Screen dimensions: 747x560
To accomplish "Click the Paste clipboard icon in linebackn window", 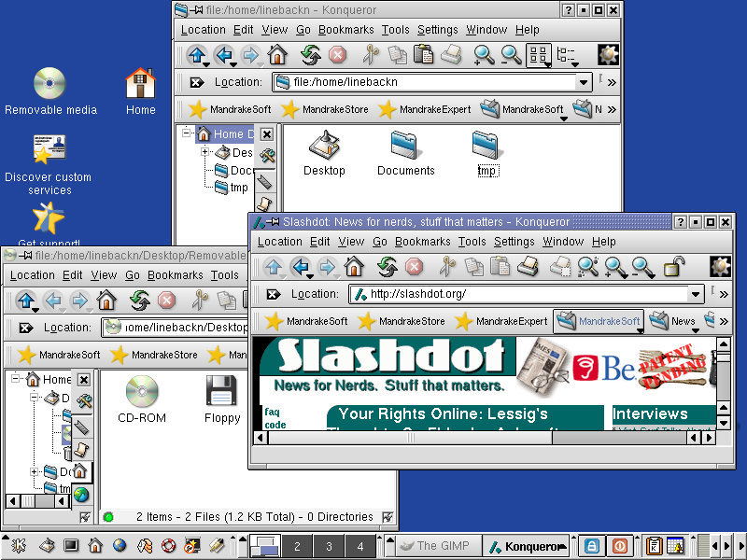I will [423, 55].
